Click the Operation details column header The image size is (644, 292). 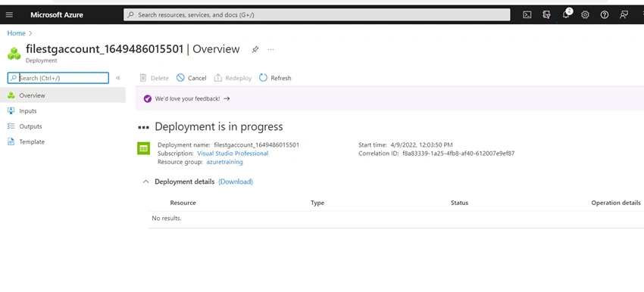tap(616, 203)
